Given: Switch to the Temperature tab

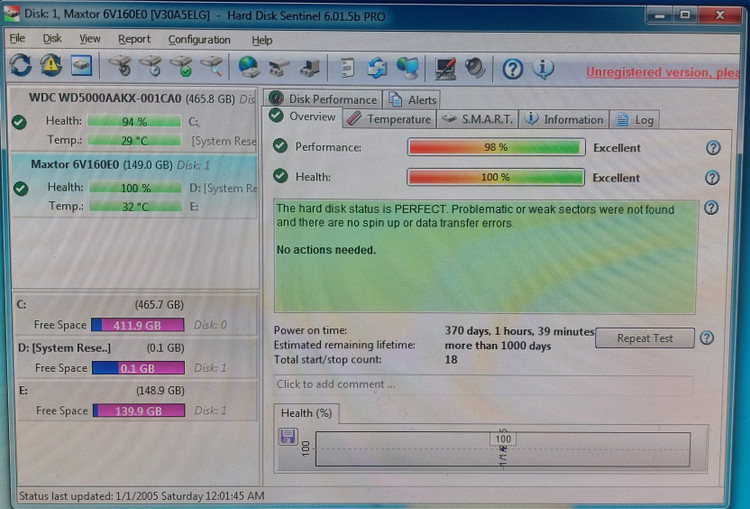Looking at the screenshot, I should [x=389, y=119].
